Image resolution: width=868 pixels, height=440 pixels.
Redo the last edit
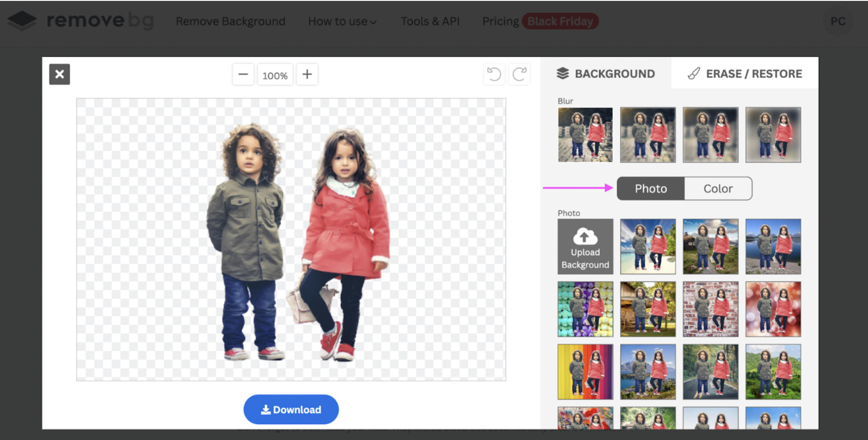click(519, 74)
